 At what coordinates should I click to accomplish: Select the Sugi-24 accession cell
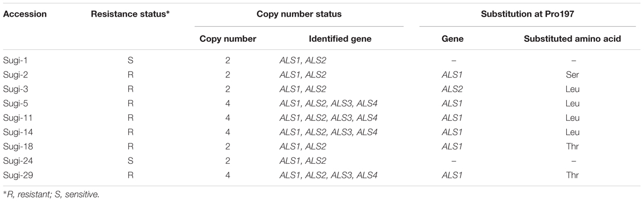(18, 156)
